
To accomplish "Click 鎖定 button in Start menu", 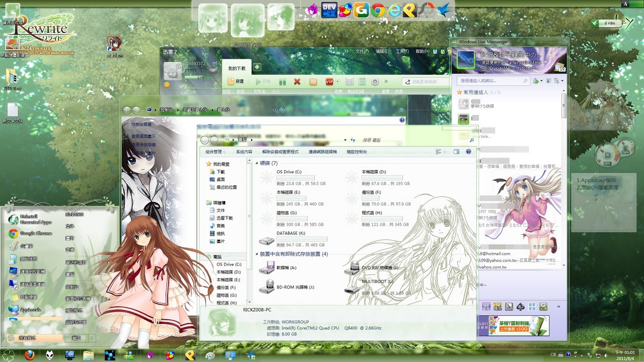I will [76, 338].
